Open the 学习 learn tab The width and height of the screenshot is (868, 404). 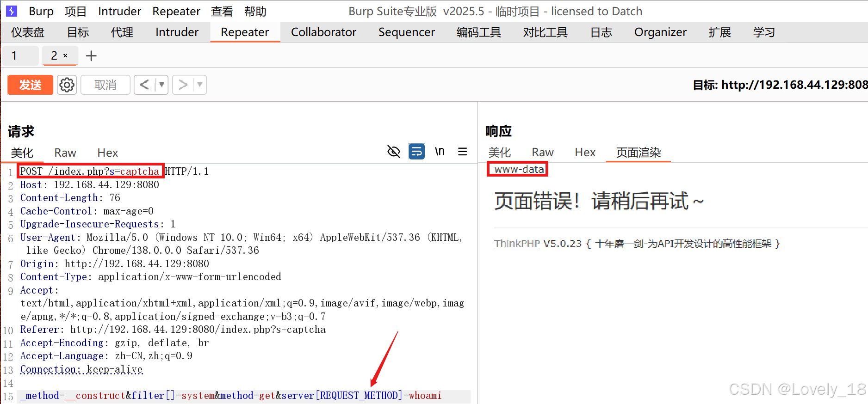(x=764, y=32)
